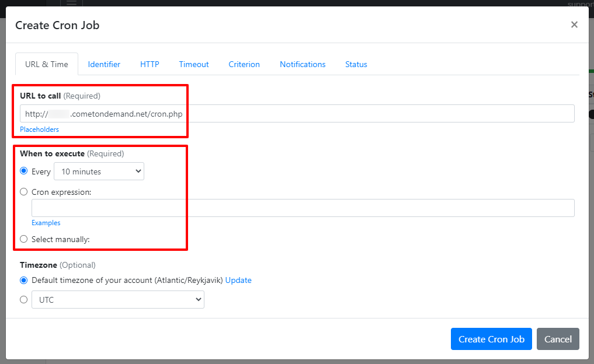Select default account timezone radio button
Screen dimensions: 594x364
point(24,280)
